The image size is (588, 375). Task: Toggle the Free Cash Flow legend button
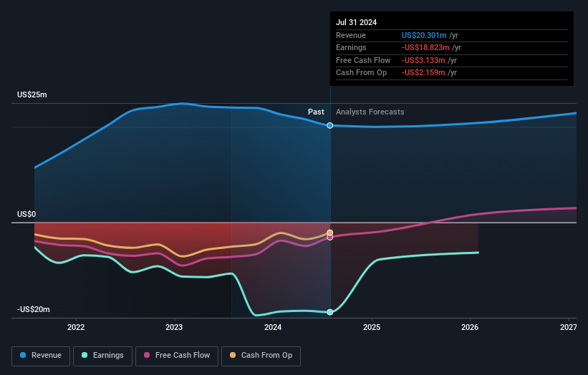(177, 356)
